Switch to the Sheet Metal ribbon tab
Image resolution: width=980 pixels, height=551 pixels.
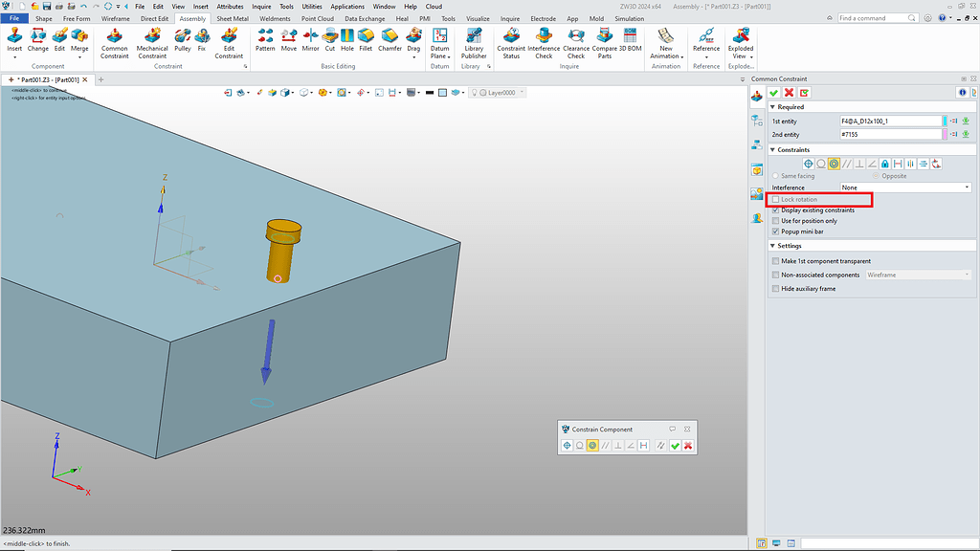point(231,18)
